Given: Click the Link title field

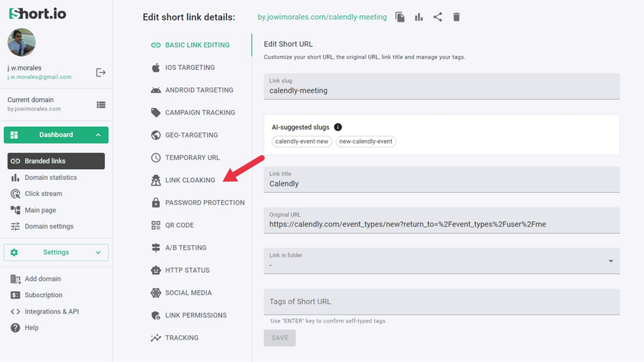Looking at the screenshot, I should coord(441,180).
